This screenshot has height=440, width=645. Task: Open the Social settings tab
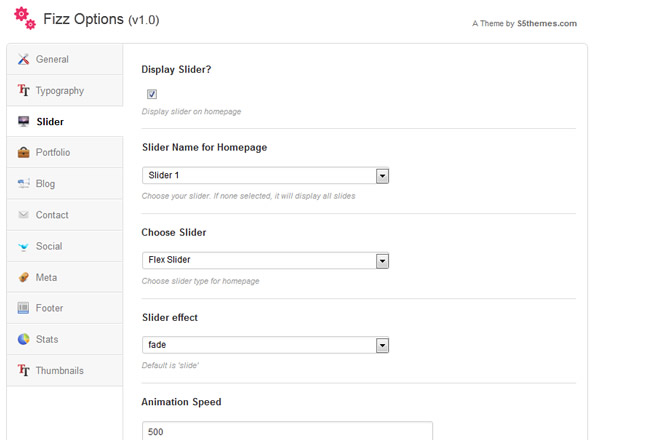coord(65,246)
